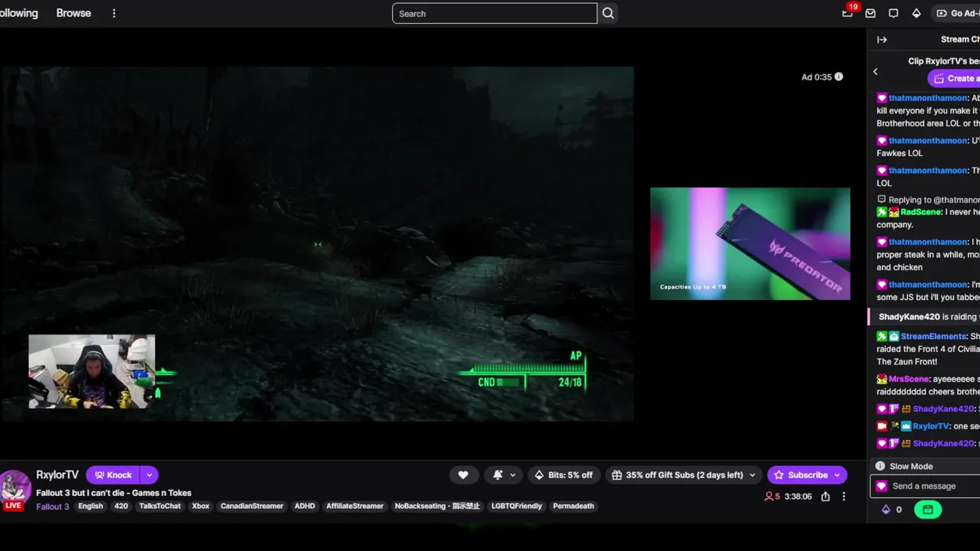The width and height of the screenshot is (980, 551).
Task: Select the NoBackseating tag
Action: pos(436,506)
